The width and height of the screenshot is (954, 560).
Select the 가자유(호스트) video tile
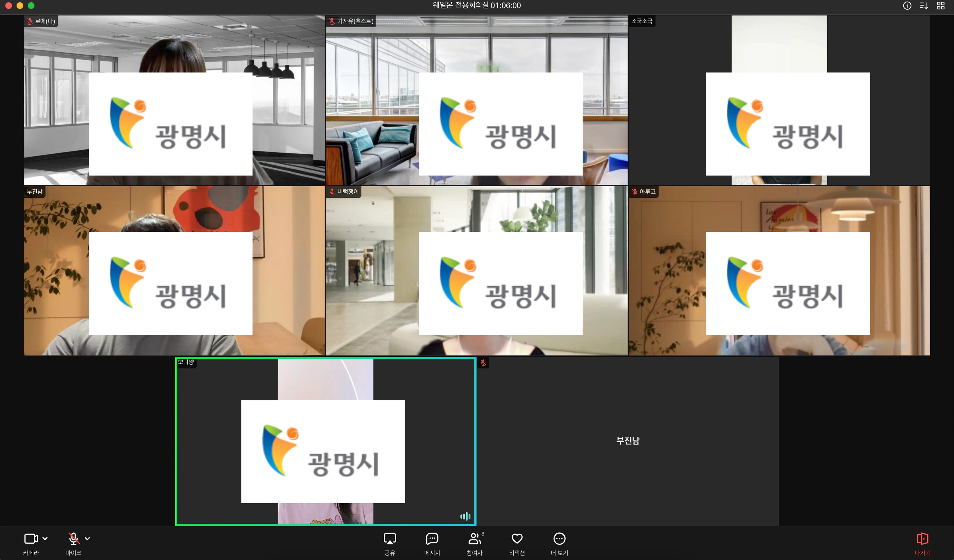(477, 100)
